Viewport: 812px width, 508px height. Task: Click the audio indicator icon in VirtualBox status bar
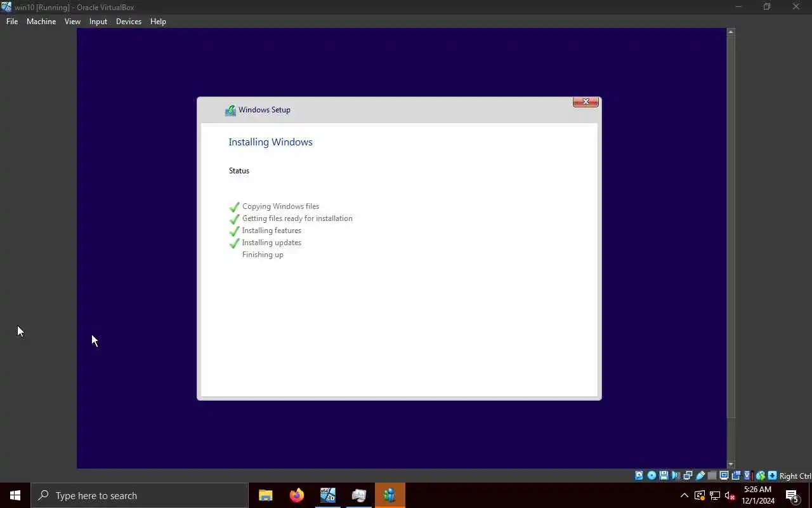676,476
